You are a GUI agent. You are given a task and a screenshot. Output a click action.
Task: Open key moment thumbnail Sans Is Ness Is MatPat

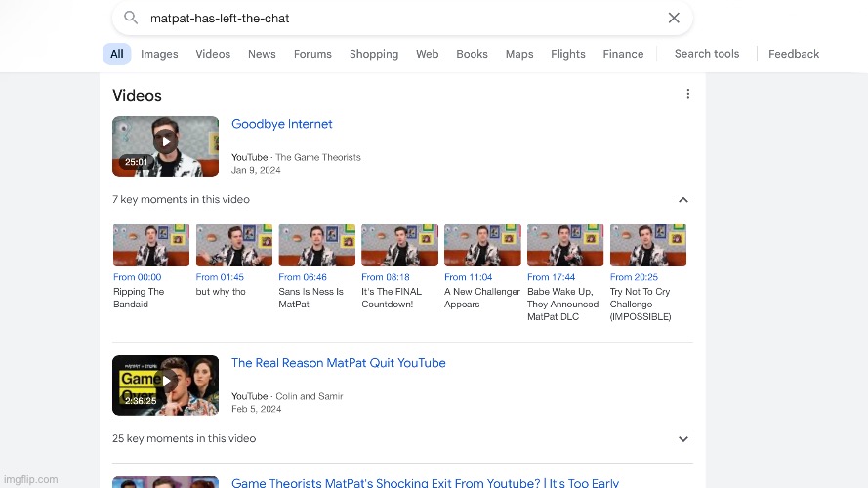(x=316, y=245)
